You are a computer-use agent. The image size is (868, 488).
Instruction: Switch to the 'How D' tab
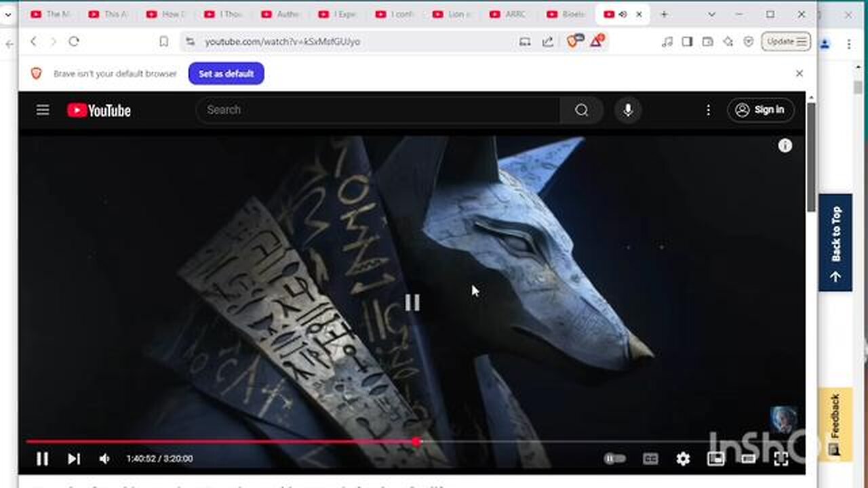(x=166, y=14)
